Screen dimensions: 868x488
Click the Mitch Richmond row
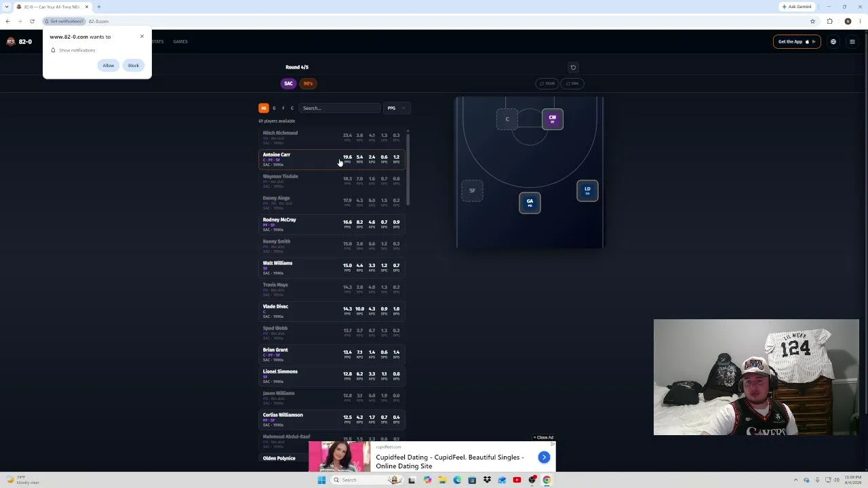[332, 138]
